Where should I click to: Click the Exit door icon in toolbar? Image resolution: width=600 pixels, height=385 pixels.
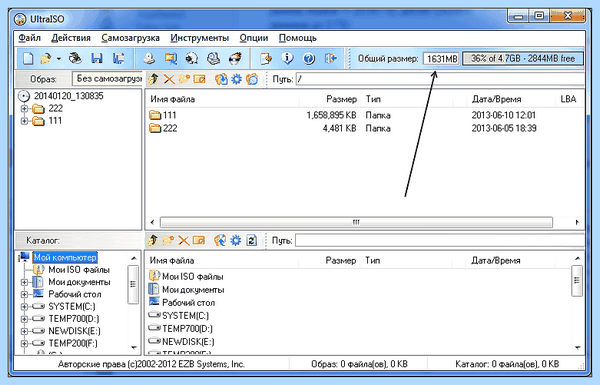point(331,59)
